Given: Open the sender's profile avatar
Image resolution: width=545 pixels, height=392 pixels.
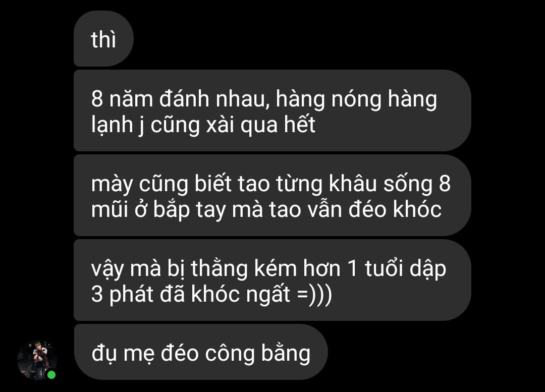Looking at the screenshot, I should click(37, 360).
